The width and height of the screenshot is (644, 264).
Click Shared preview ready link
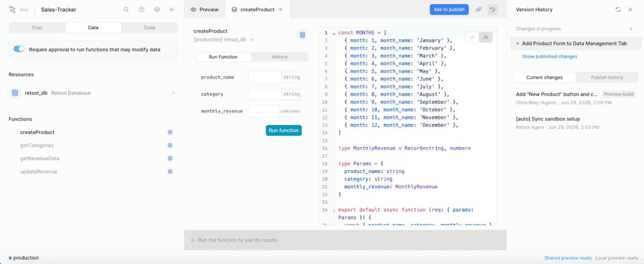568,258
